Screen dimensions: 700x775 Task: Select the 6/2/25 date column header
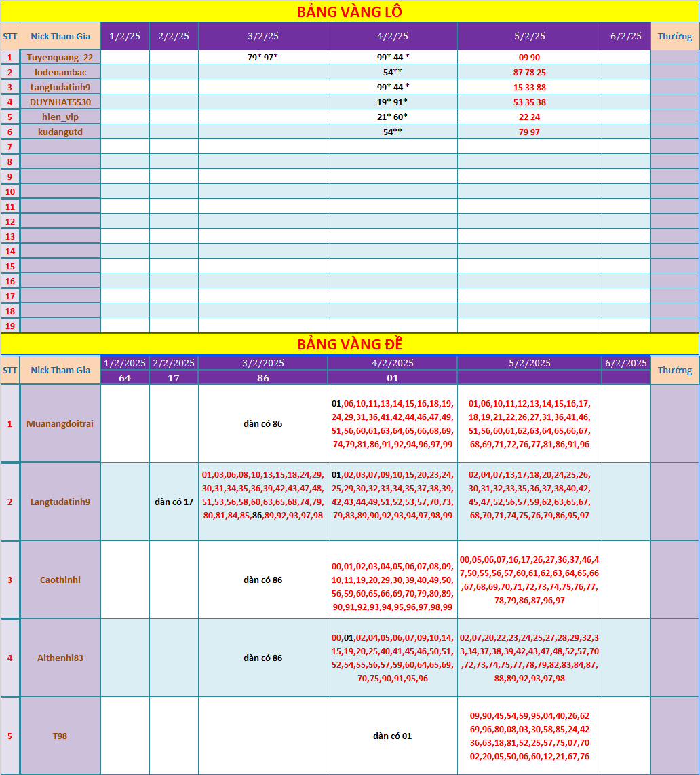point(626,36)
